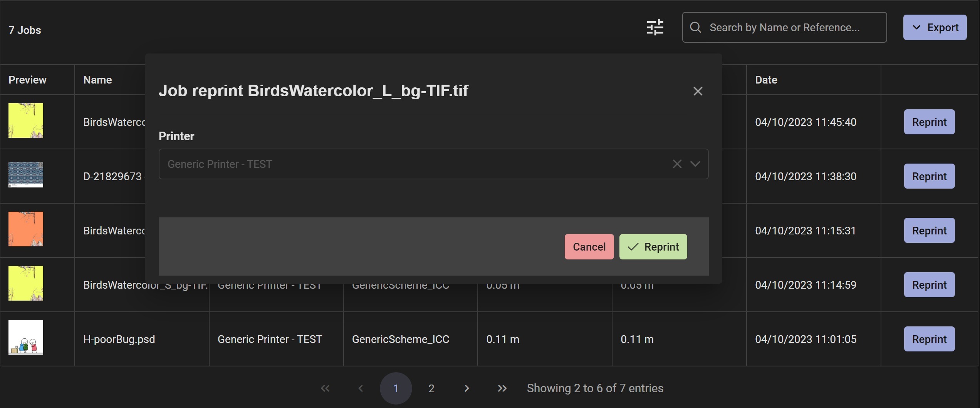Clear the selected Generic Printer value
980x408 pixels.
(677, 164)
